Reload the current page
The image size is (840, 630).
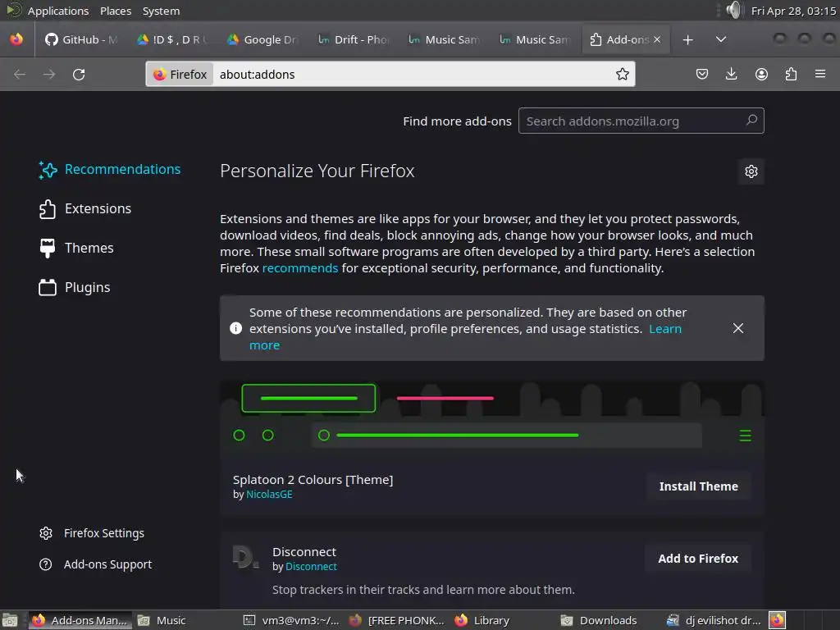[x=79, y=75]
